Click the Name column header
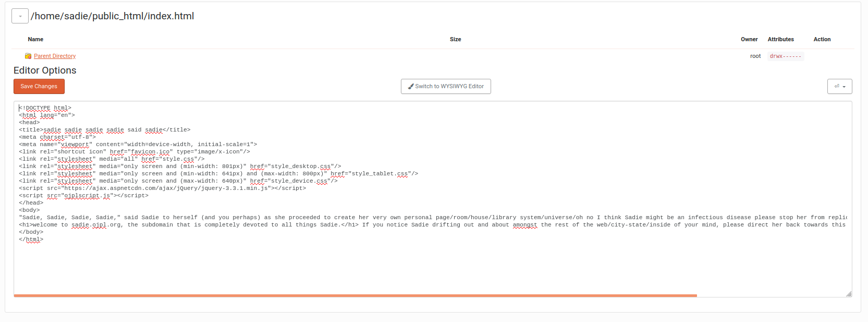Viewport: 868px width, 322px height. pyautogui.click(x=35, y=39)
